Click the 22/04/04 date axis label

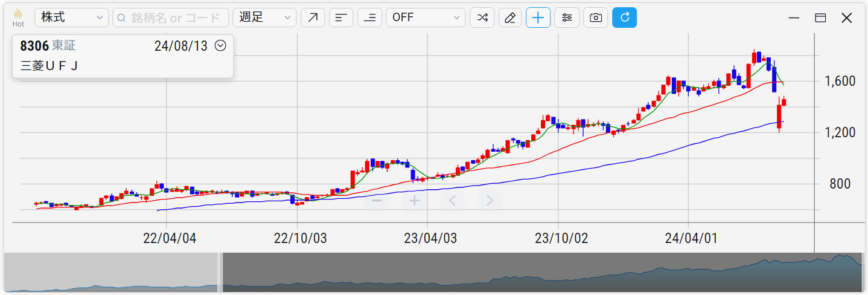point(170,238)
